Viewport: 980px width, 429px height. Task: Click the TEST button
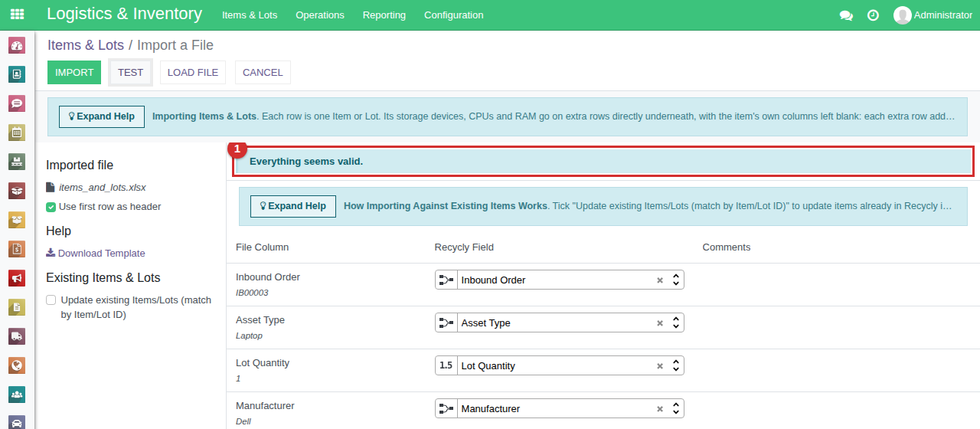pos(130,72)
